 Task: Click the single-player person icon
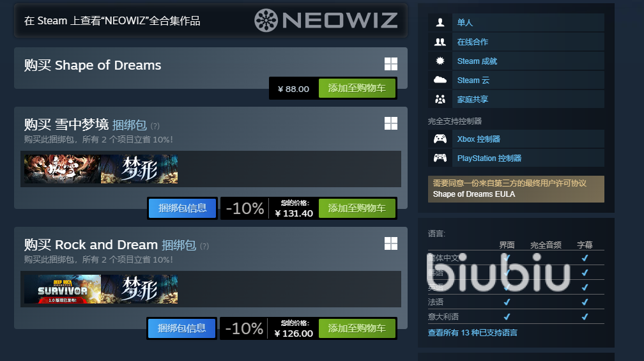pyautogui.click(x=440, y=22)
